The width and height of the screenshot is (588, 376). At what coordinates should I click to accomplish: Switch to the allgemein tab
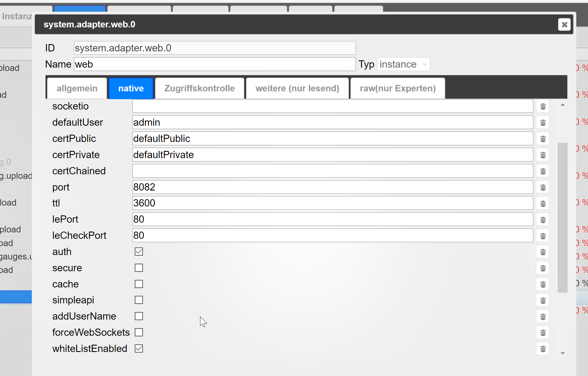77,88
